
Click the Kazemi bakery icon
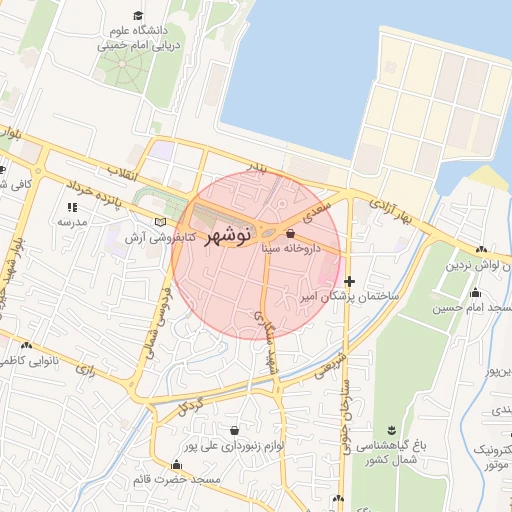(x=26, y=345)
